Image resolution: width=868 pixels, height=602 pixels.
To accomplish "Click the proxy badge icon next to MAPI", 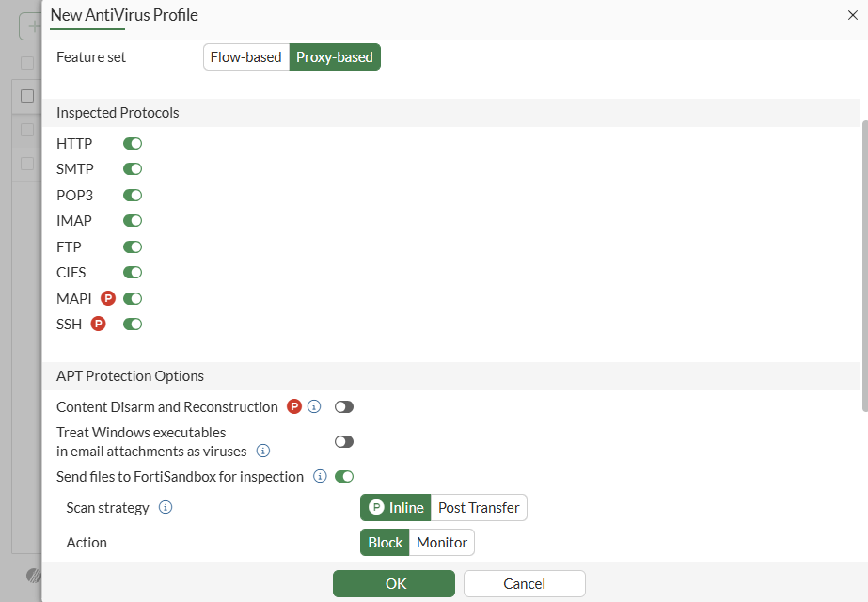I will pyautogui.click(x=108, y=298).
